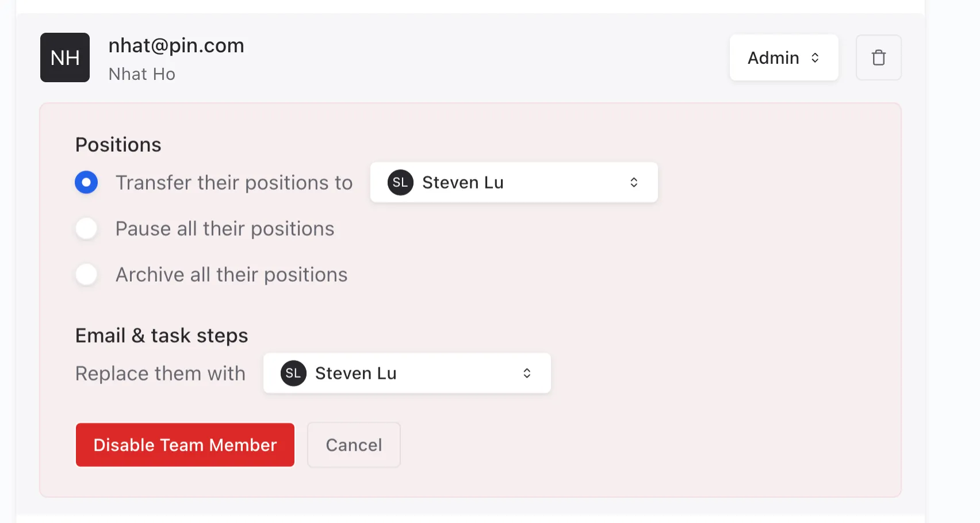The image size is (980, 523).
Task: Choose Archive all their positions radio
Action: pyautogui.click(x=86, y=274)
